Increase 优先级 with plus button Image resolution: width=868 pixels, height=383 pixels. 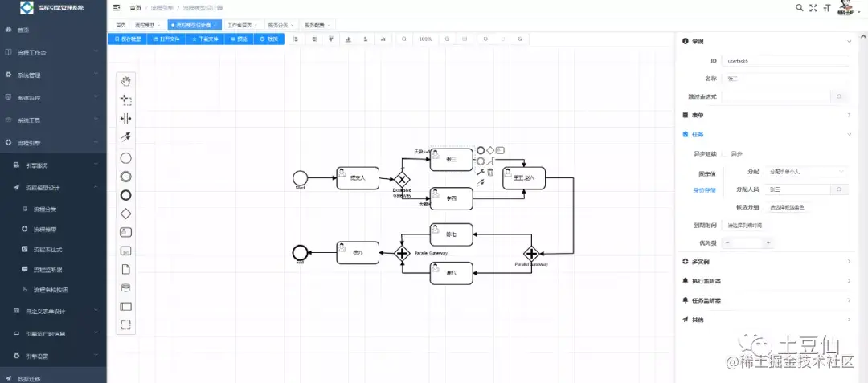click(x=768, y=242)
